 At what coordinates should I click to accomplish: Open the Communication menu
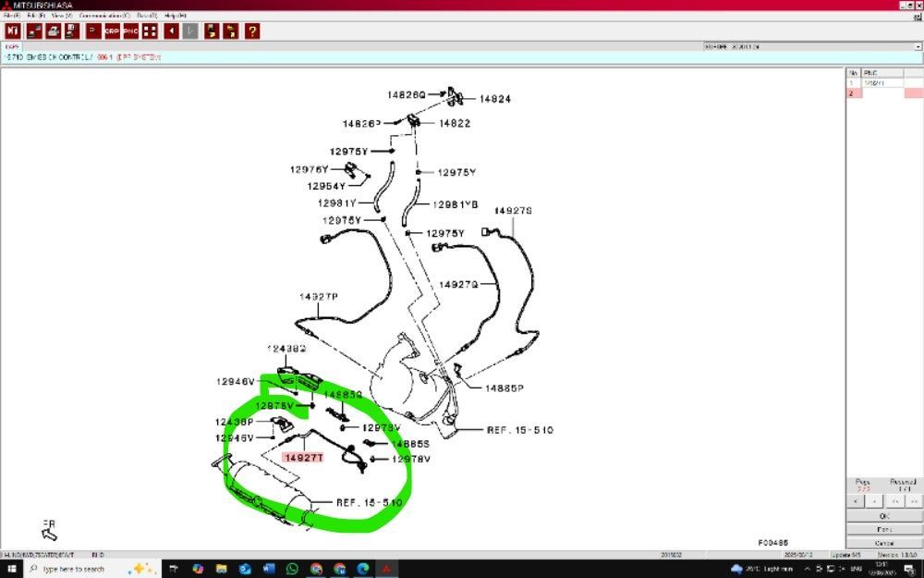coord(104,16)
